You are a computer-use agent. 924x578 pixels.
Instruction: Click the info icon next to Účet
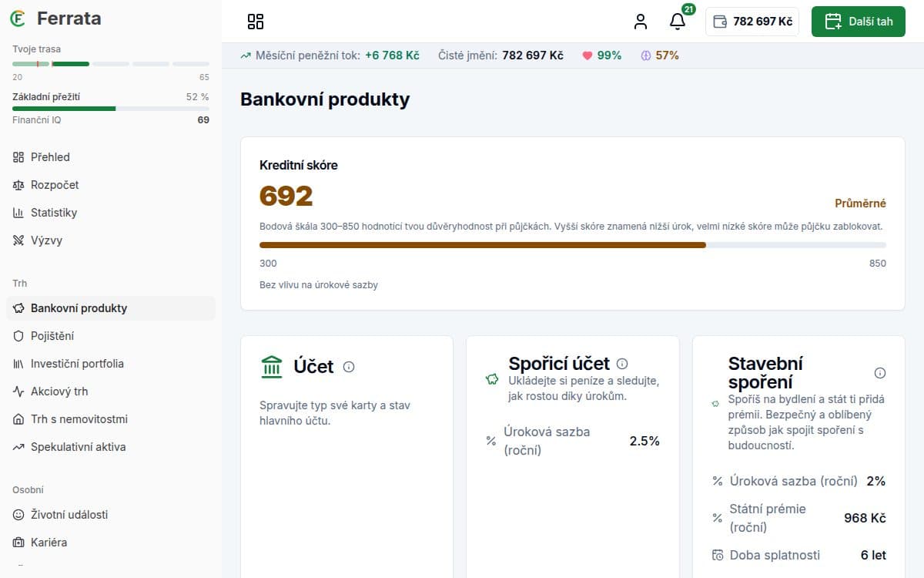(x=349, y=367)
